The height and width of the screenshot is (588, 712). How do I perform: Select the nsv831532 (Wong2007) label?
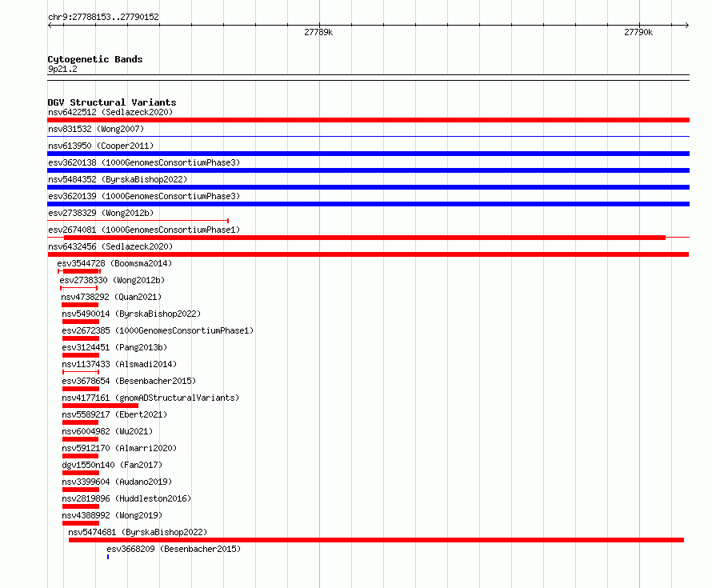(x=96, y=129)
